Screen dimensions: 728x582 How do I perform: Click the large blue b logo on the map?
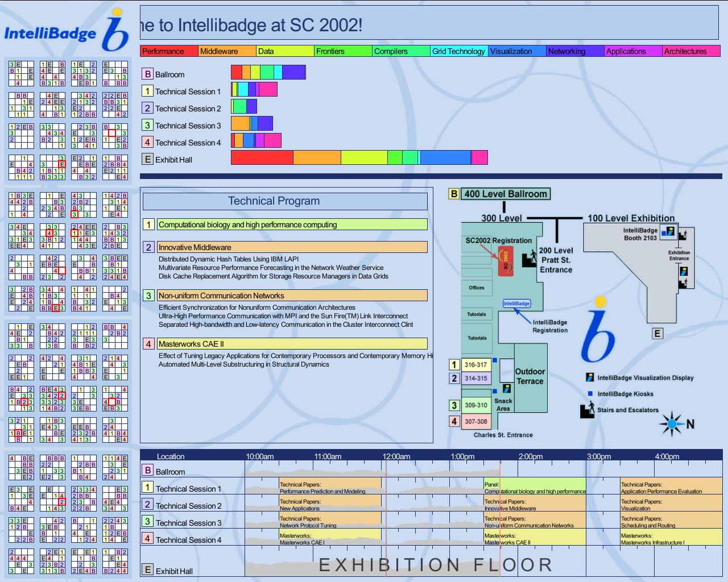point(598,330)
